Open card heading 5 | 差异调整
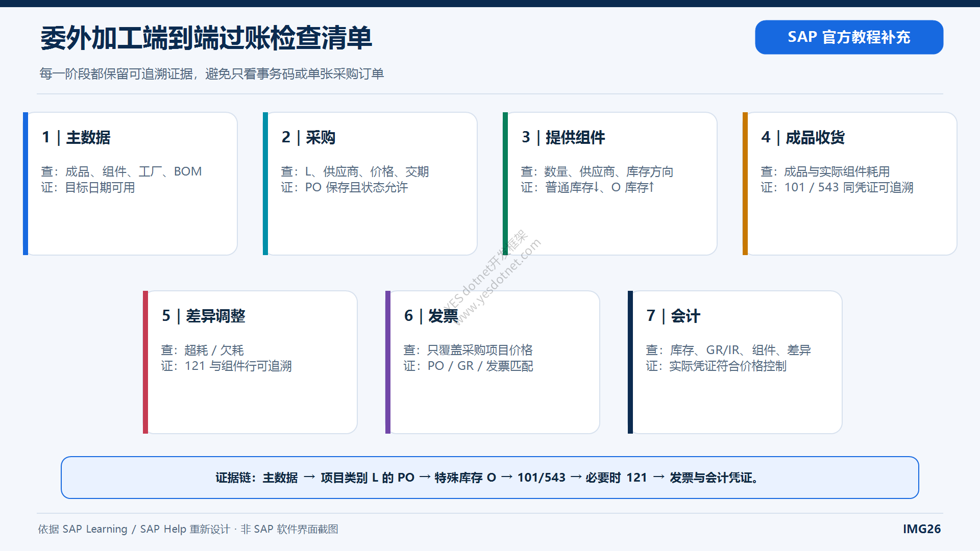980x551 pixels. pos(203,316)
